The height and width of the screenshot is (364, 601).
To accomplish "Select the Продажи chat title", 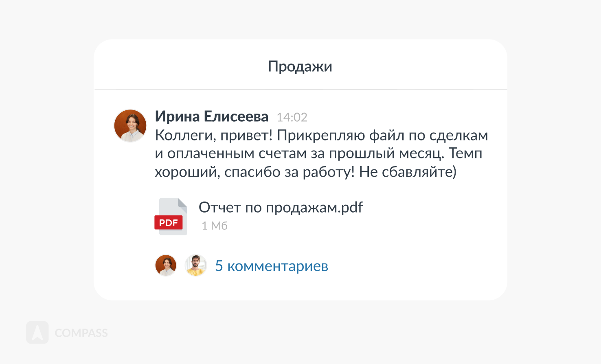I will [x=300, y=66].
